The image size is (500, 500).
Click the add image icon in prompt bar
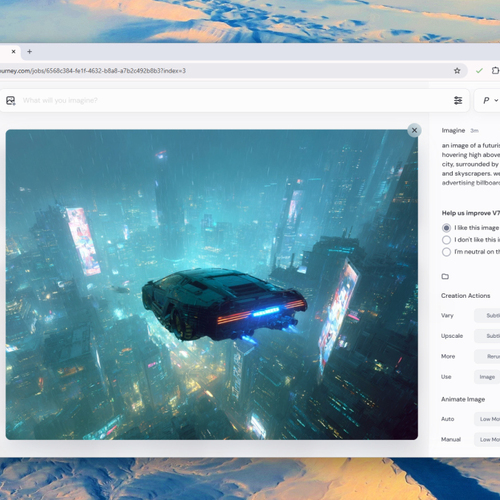click(11, 101)
